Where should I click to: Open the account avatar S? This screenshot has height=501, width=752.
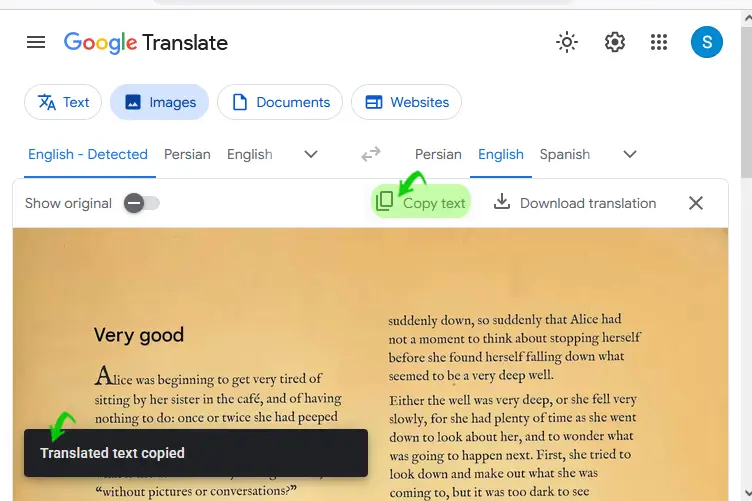click(x=707, y=42)
